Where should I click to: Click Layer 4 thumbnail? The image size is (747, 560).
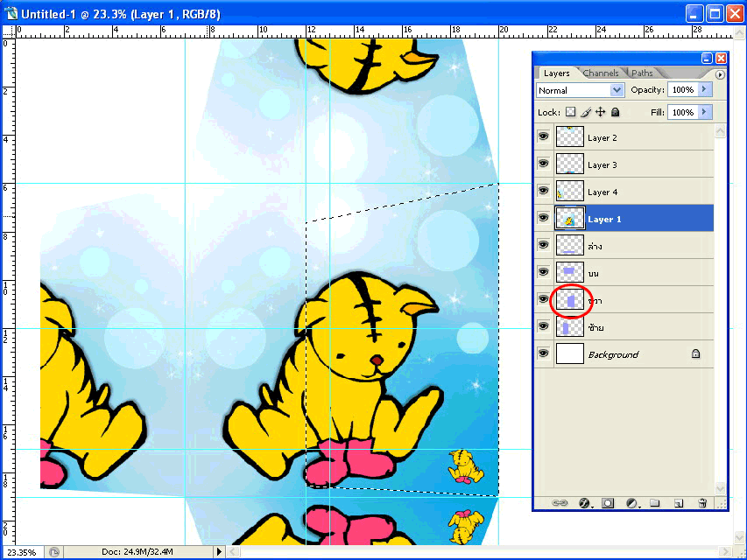570,191
